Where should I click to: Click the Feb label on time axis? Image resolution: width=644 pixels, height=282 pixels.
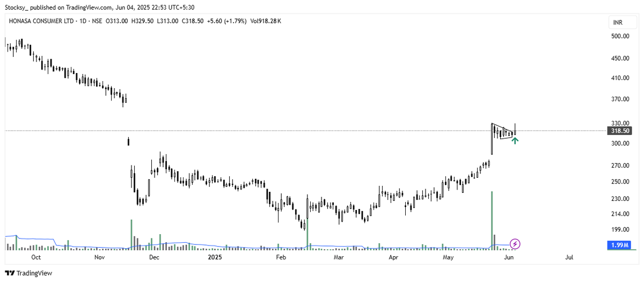click(x=281, y=257)
